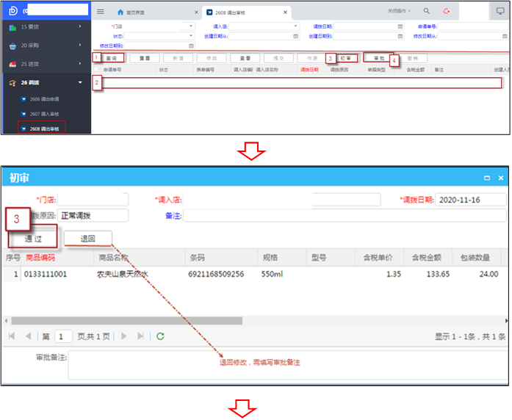Click the search magnifier icon in the top bar

coord(427,11)
